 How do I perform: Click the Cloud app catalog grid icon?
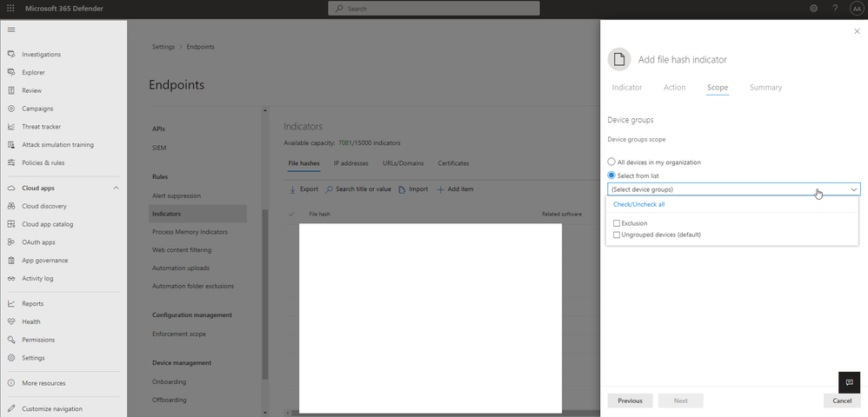point(11,224)
